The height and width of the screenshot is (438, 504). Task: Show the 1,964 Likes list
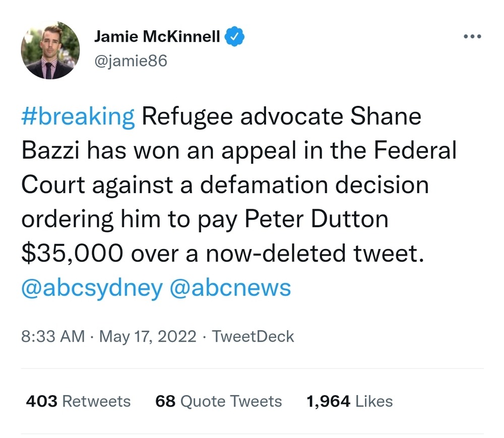click(x=349, y=401)
